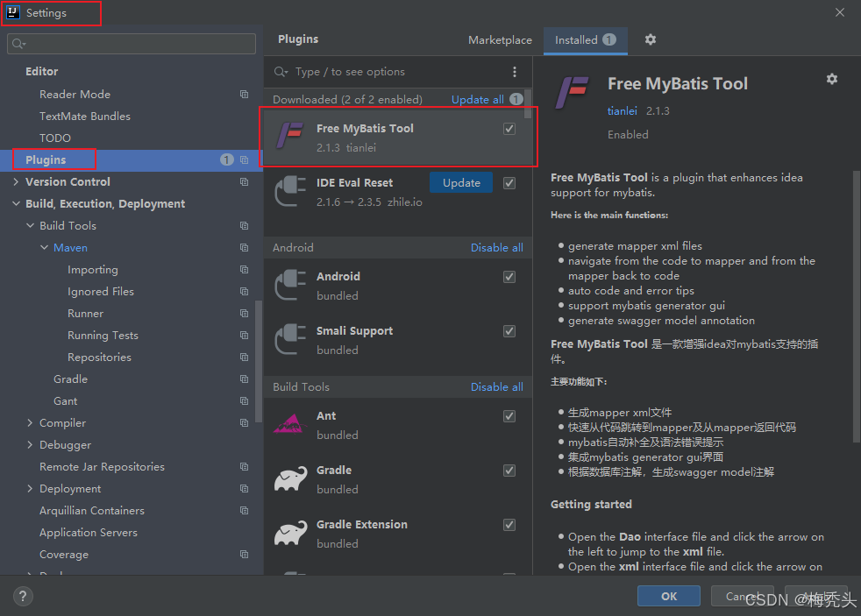This screenshot has width=861, height=616.
Task: Open TextMate Bundles settings
Action: [84, 117]
